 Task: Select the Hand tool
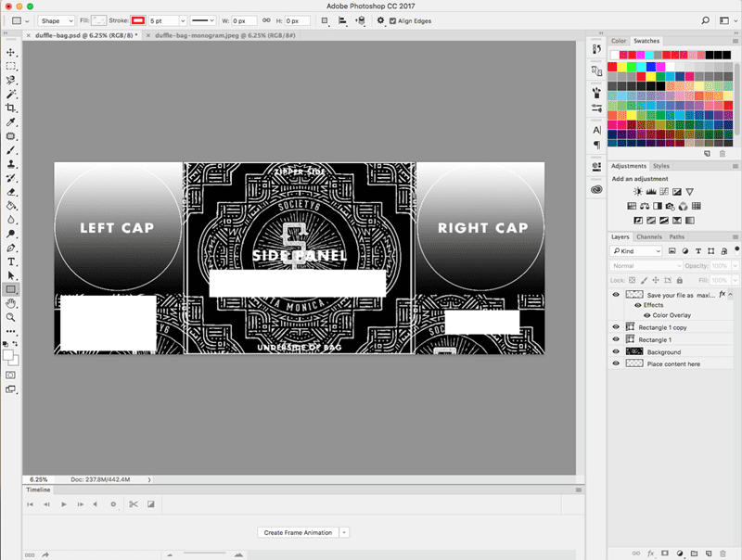[x=11, y=304]
